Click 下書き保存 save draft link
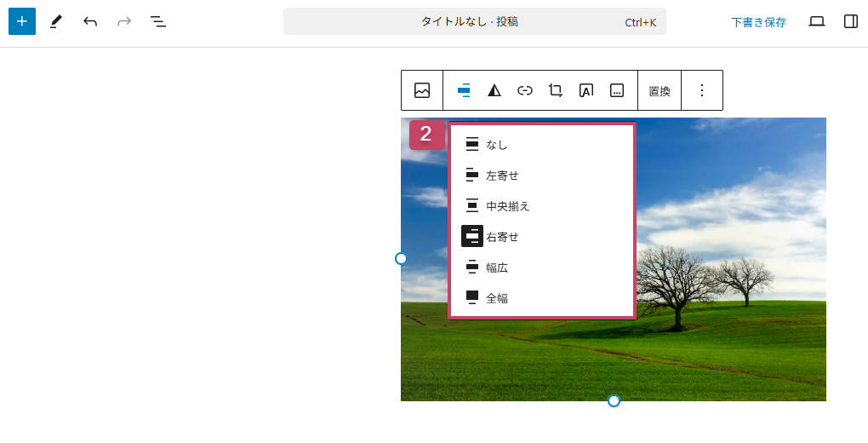 [x=758, y=22]
